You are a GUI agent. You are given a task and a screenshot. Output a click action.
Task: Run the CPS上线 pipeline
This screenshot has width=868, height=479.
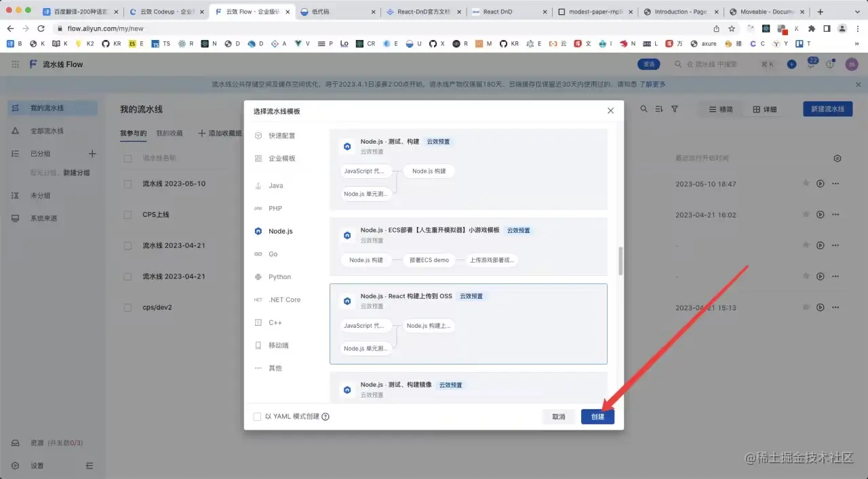tap(821, 215)
